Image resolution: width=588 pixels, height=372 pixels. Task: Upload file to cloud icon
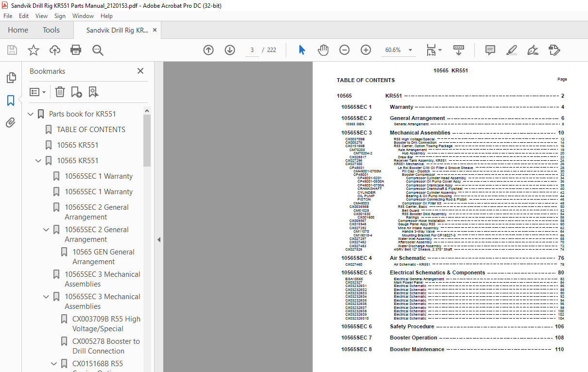click(55, 50)
